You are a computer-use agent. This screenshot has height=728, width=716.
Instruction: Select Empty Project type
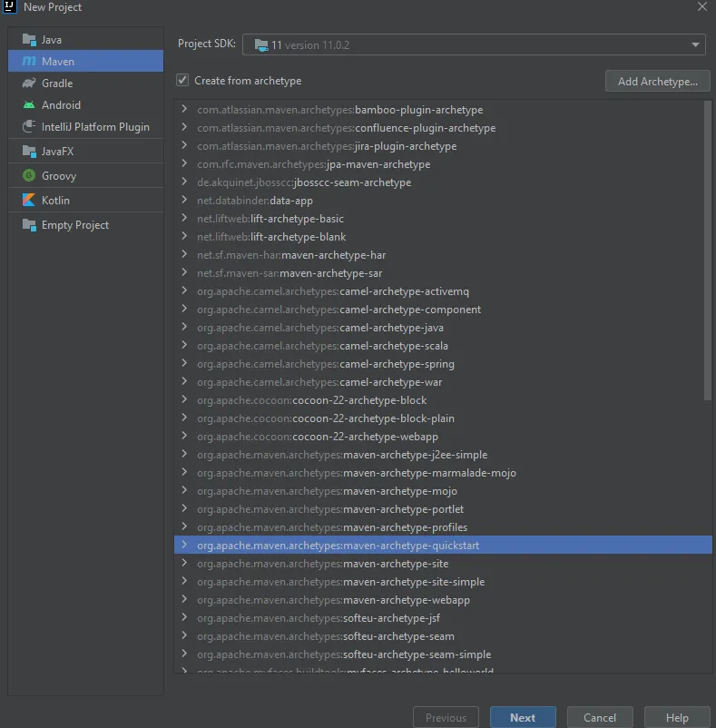point(86,225)
